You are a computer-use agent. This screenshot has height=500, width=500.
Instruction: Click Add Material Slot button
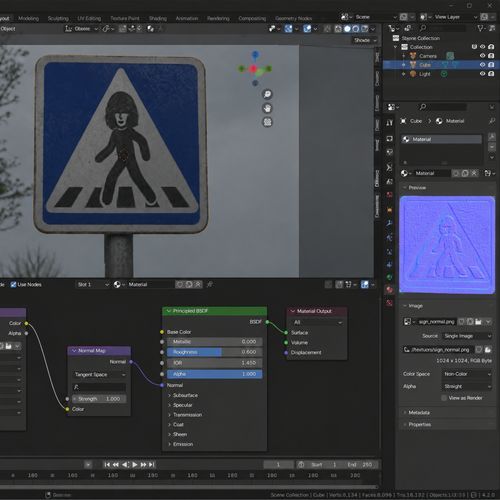492,136
